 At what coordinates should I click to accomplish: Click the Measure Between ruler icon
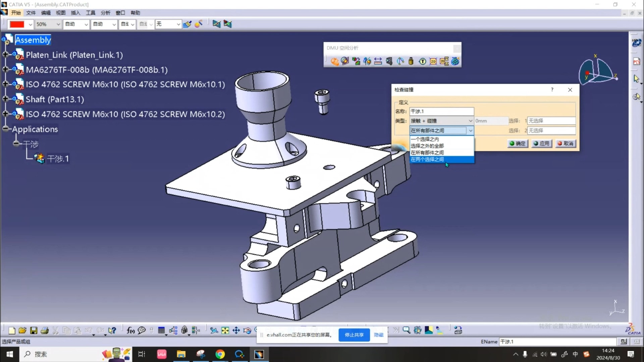pyautogui.click(x=378, y=61)
